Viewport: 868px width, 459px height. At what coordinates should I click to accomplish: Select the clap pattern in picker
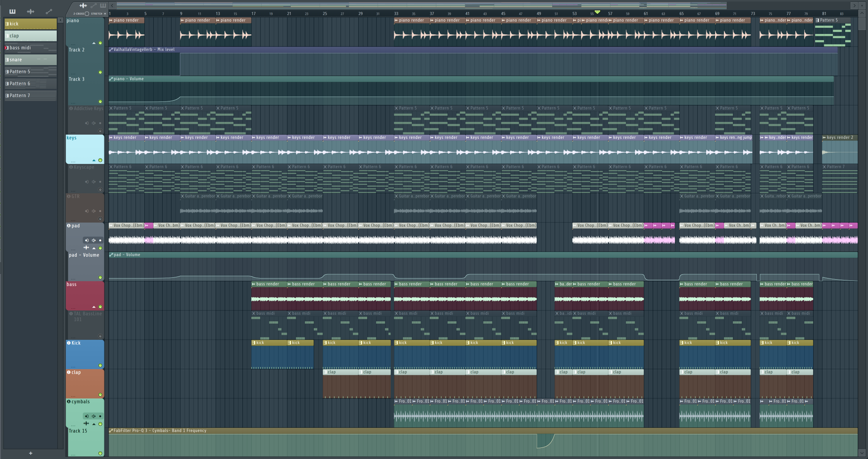point(31,36)
